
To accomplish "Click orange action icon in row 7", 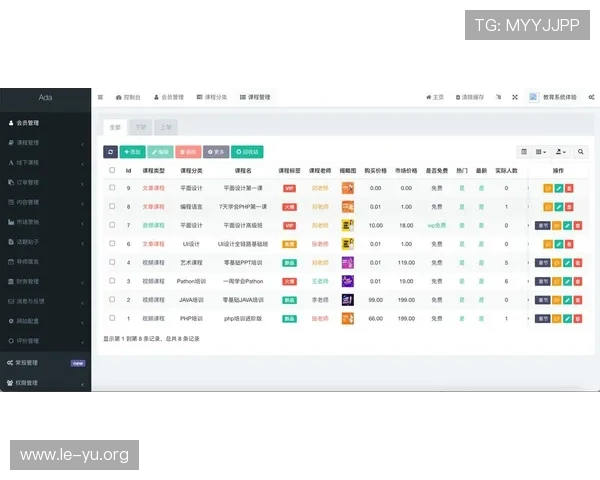I will tap(557, 225).
